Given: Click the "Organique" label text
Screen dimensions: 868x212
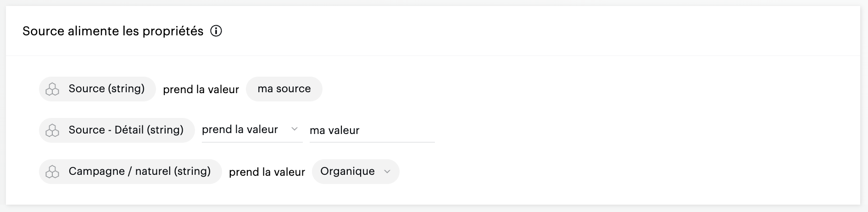Looking at the screenshot, I should point(347,172).
